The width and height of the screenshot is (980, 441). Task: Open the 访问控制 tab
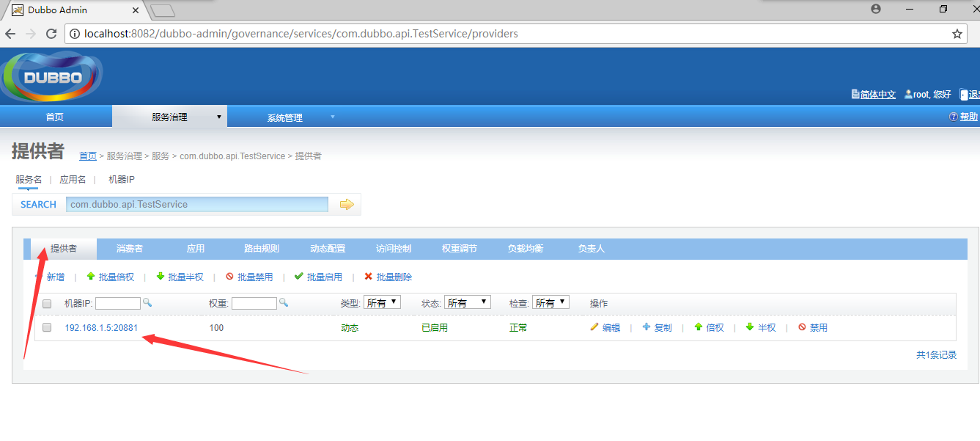click(x=394, y=249)
